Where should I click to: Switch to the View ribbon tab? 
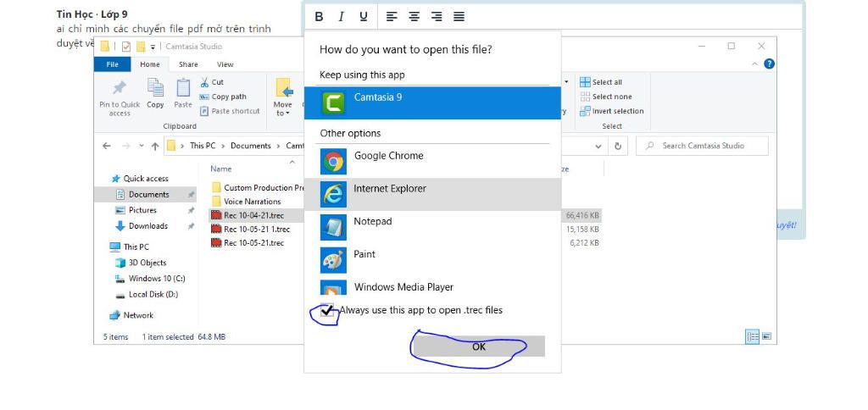pos(225,64)
